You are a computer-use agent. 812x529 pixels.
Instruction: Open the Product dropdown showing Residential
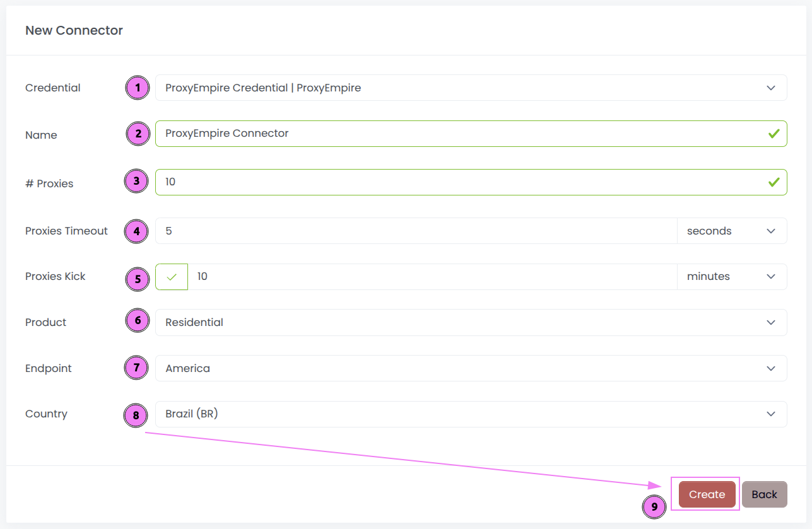[471, 322]
